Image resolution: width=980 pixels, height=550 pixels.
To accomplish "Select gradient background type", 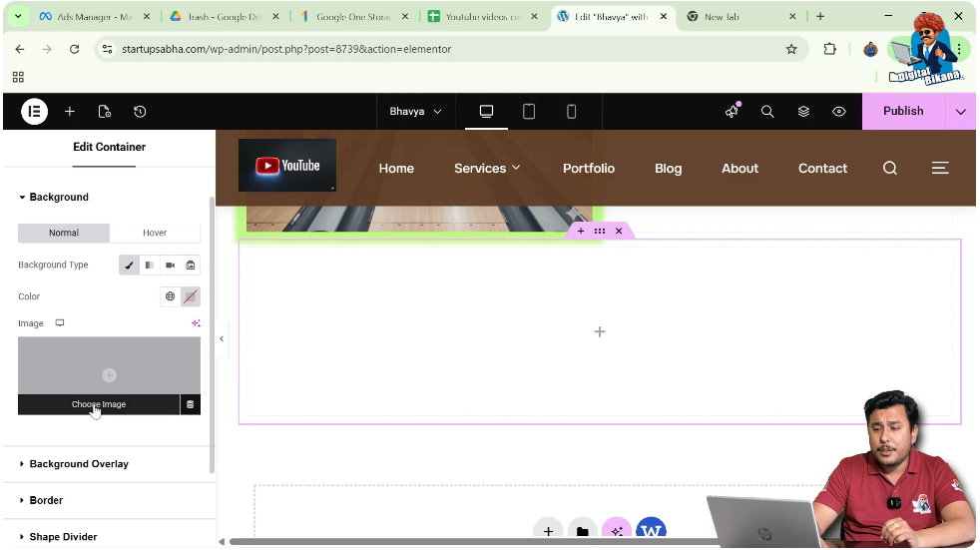I will [x=150, y=266].
